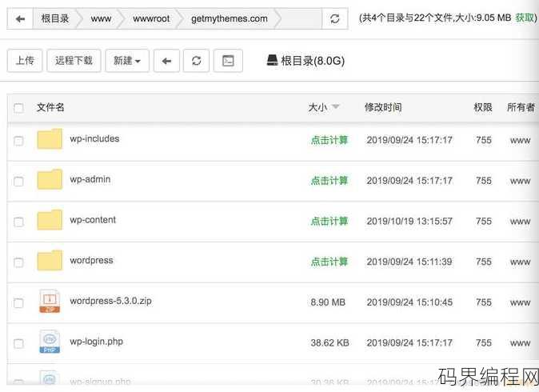Go to getmythemes.com breadcrumb
The height and width of the screenshot is (392, 539).
(230, 18)
